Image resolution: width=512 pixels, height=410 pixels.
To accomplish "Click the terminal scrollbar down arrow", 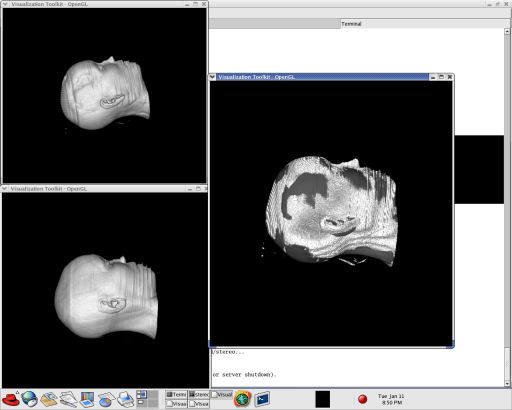I will click(x=507, y=384).
